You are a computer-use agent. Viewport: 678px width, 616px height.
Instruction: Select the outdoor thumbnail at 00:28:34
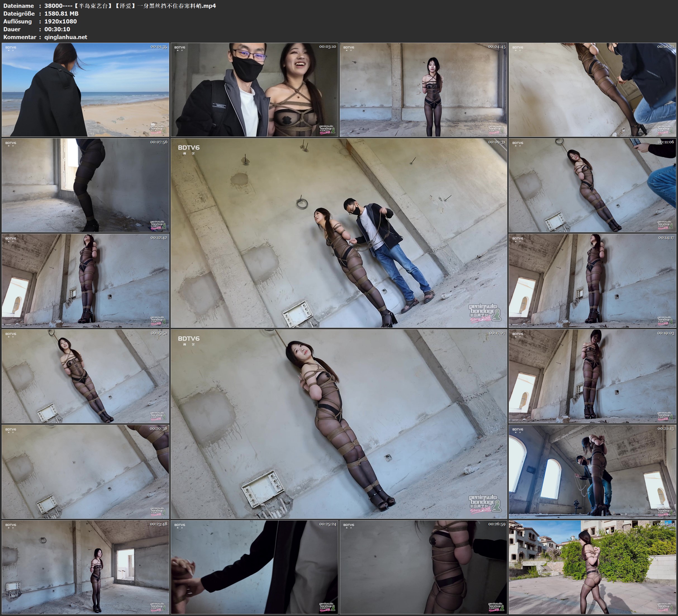click(592, 567)
